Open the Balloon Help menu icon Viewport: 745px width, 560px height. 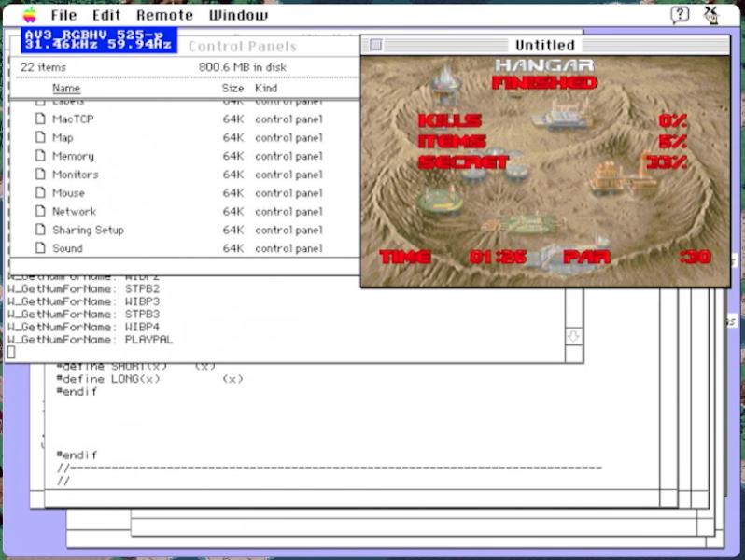[680, 15]
